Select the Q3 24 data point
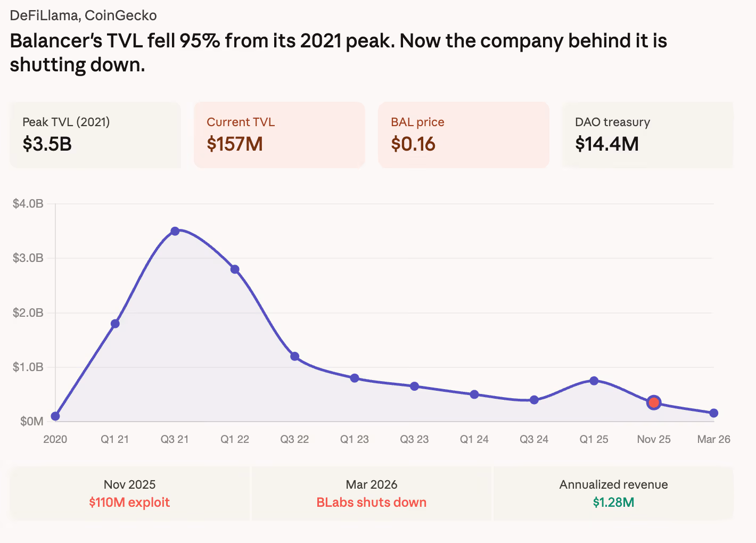This screenshot has height=543, width=756. [x=534, y=400]
